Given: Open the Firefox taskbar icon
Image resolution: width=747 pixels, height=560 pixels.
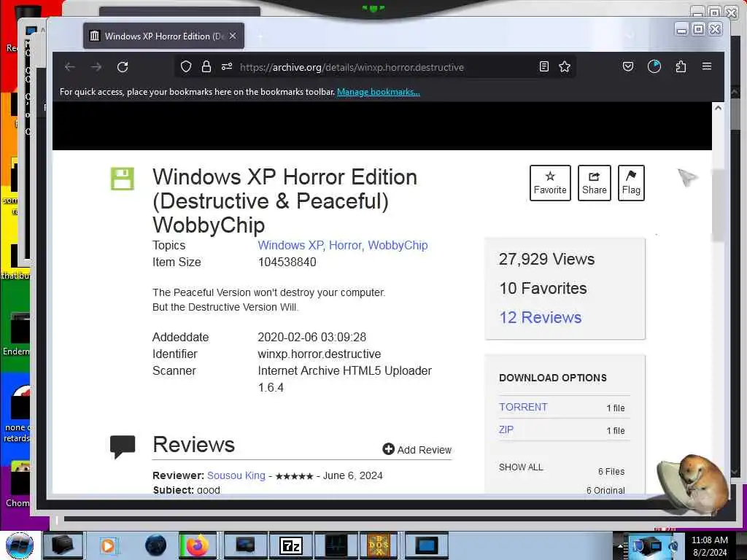Looking at the screenshot, I should coord(197,545).
